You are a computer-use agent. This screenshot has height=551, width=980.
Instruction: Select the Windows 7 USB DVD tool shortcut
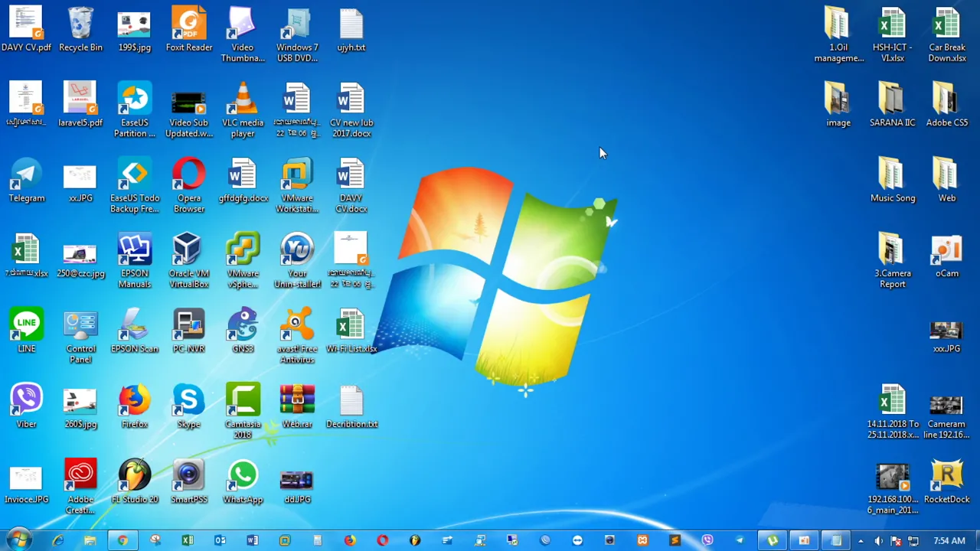tap(297, 34)
